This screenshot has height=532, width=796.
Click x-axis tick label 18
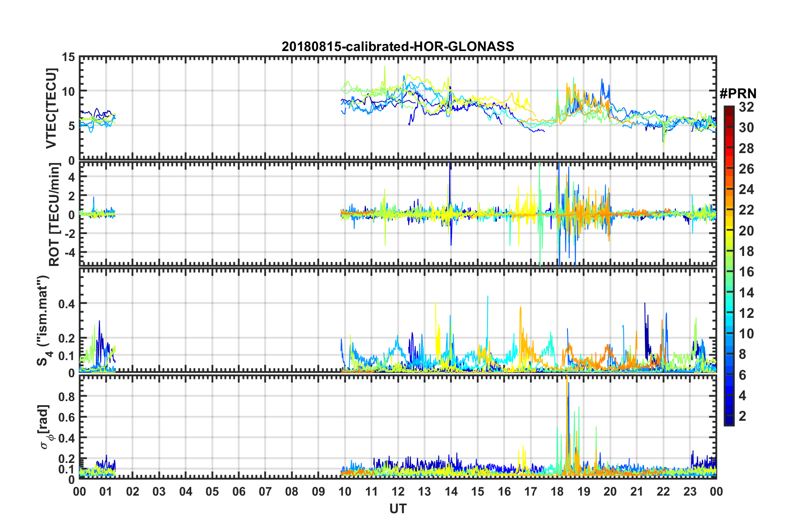click(x=557, y=491)
